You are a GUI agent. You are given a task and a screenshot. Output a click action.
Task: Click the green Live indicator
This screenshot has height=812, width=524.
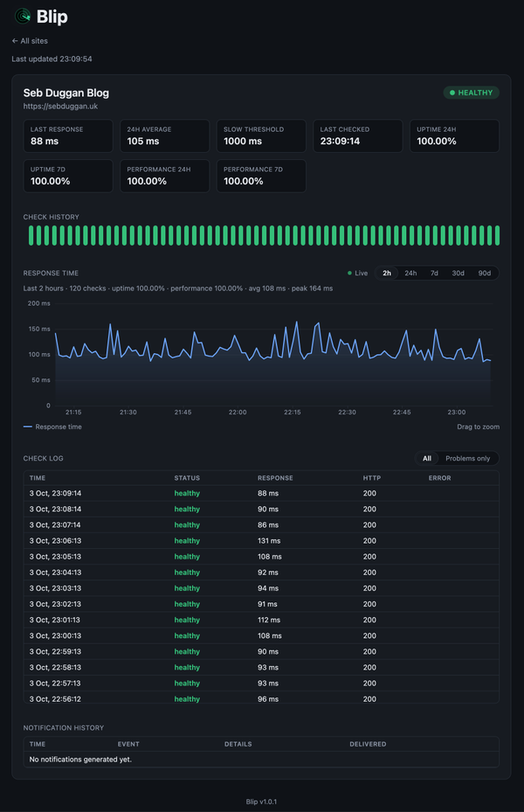(x=357, y=273)
